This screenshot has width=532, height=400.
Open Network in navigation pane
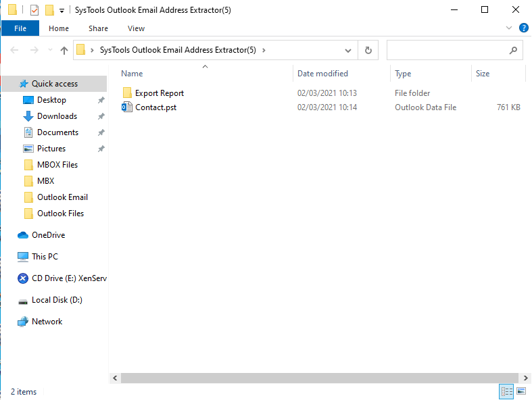coord(47,322)
